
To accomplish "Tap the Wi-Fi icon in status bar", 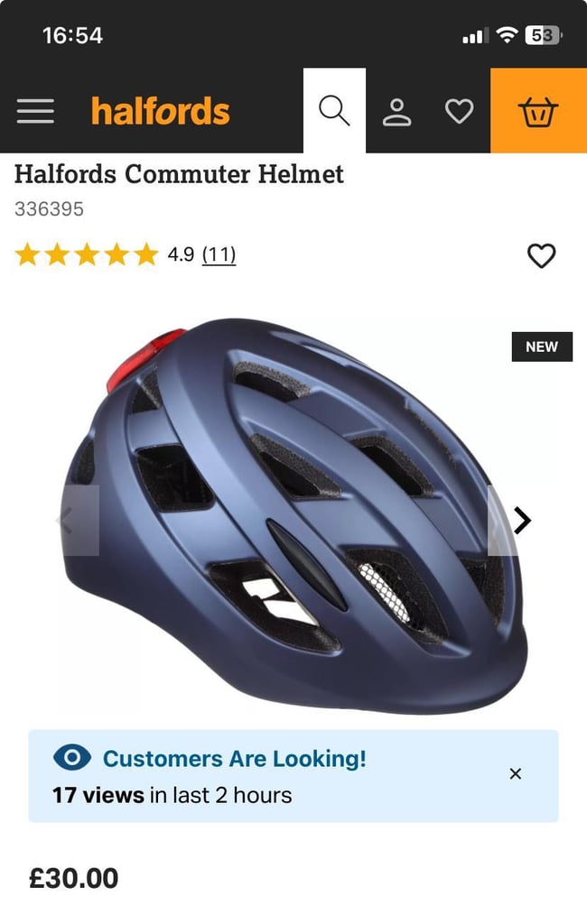I will point(507,35).
